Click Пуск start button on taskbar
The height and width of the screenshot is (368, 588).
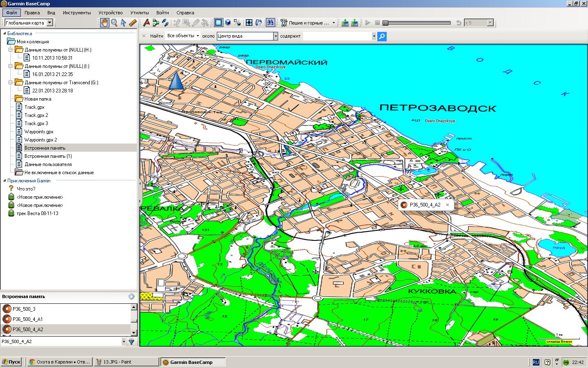tap(11, 362)
